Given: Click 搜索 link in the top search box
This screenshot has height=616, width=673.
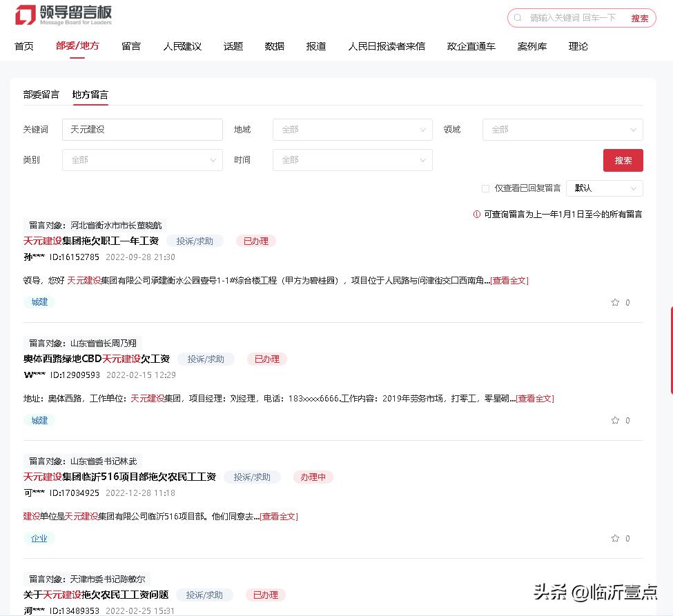Looking at the screenshot, I should (639, 19).
